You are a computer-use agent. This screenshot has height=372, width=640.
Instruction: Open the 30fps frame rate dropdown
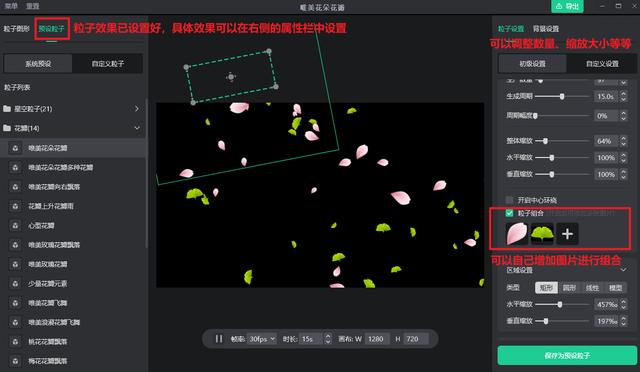tap(262, 339)
